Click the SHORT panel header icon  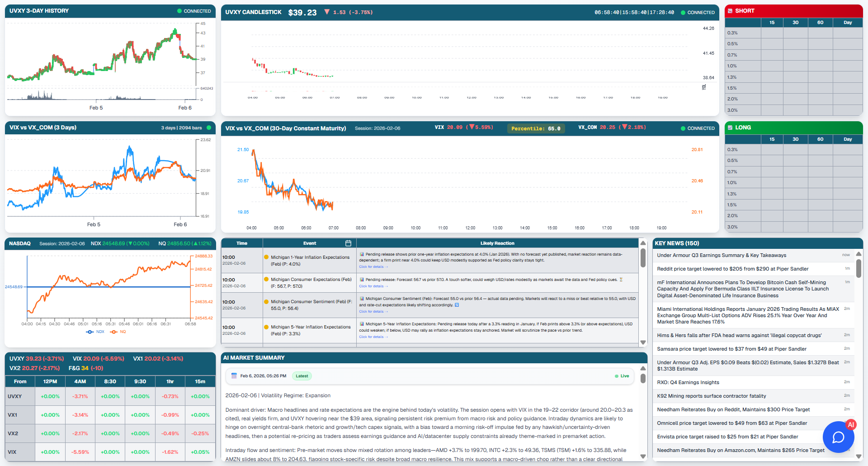[730, 11]
